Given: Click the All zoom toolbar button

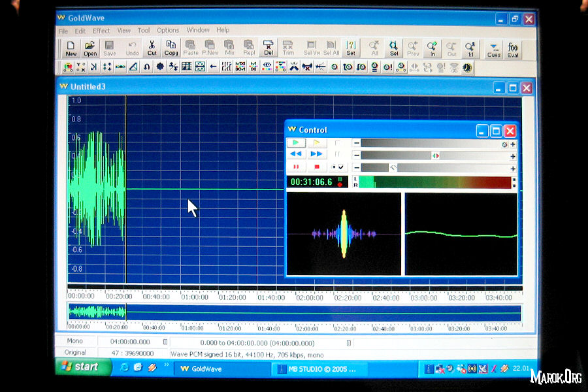Looking at the screenshot, I should pos(374,49).
